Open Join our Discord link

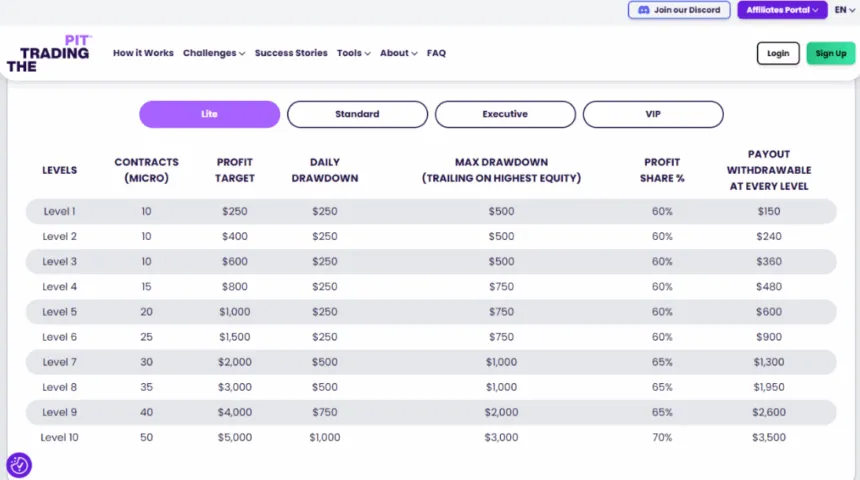tap(679, 10)
